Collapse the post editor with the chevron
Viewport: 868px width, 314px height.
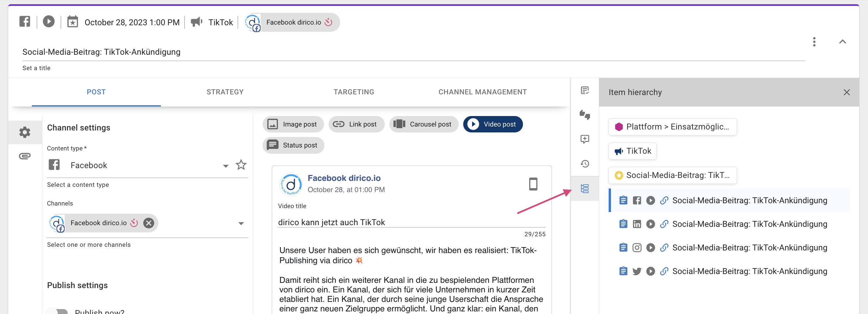tap(843, 42)
